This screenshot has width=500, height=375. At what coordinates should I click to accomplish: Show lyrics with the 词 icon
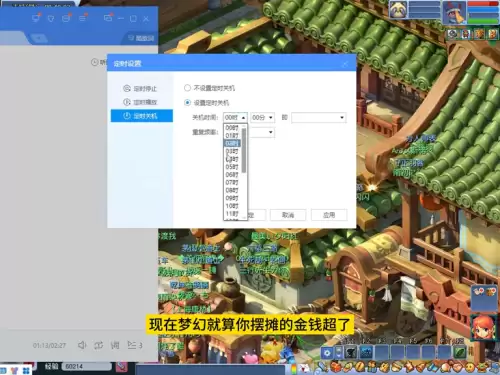[x=115, y=345]
